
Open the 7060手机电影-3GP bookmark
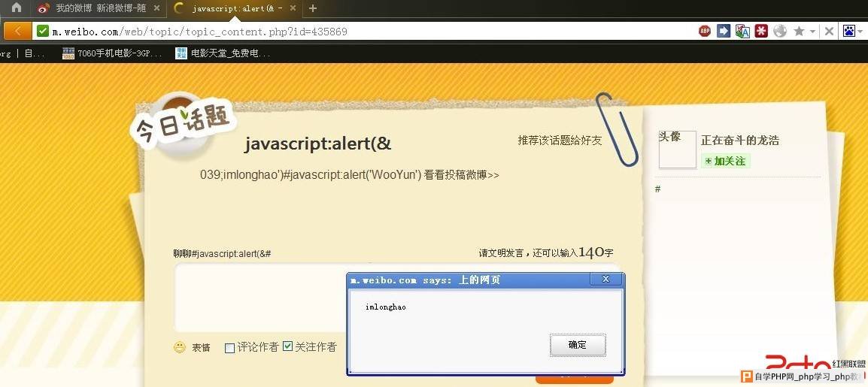coord(112,53)
